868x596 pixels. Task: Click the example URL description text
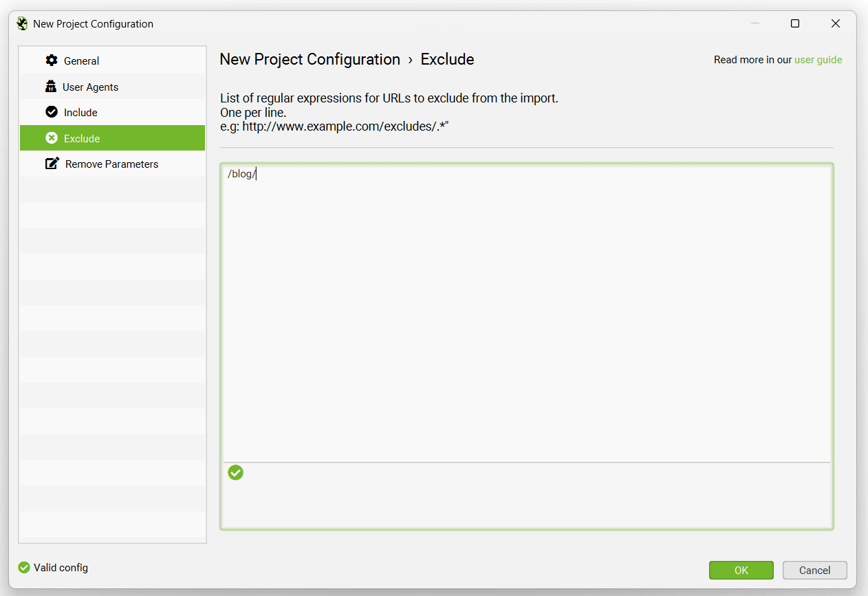point(334,126)
